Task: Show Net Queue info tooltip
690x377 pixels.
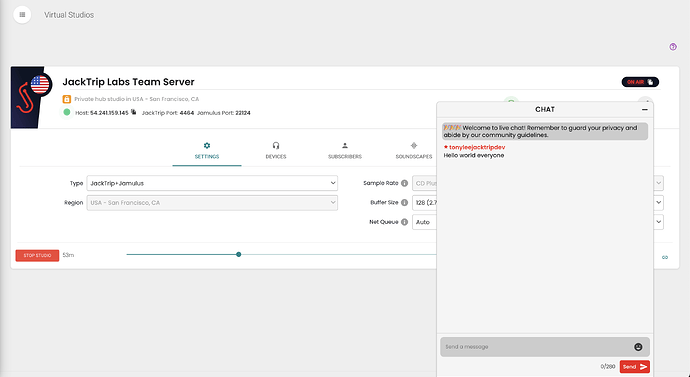Action: click(404, 222)
